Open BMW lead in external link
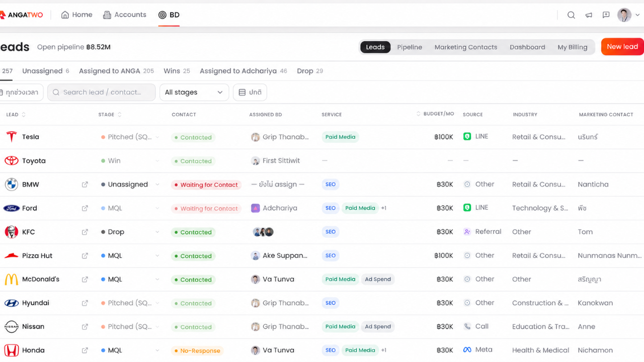Screen dimensions: 644x362 (x=85, y=185)
